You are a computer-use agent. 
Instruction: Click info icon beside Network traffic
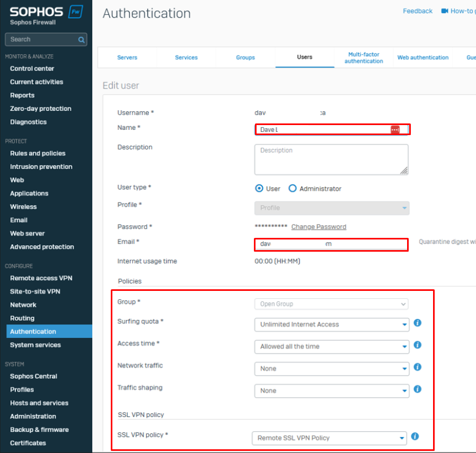417,367
